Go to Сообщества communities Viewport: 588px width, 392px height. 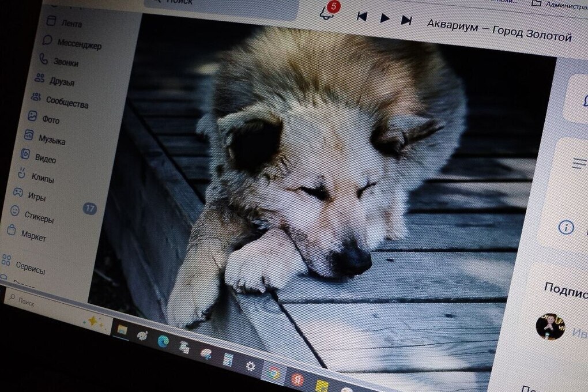[x=67, y=104]
